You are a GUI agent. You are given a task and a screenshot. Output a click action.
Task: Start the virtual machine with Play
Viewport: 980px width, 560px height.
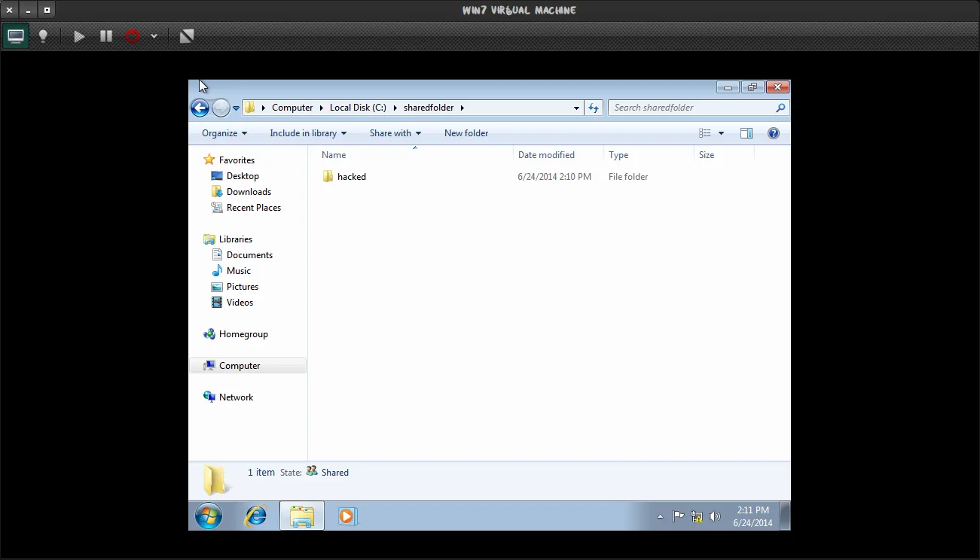click(79, 36)
